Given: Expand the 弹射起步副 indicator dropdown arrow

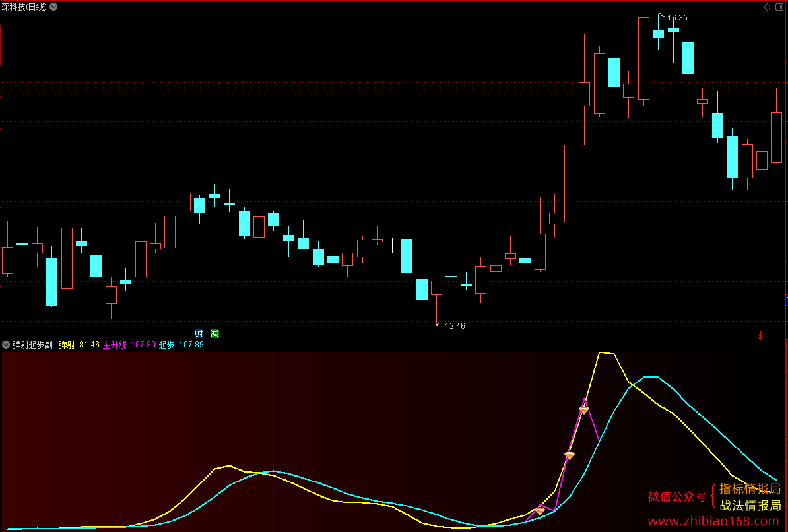Looking at the screenshot, I should point(6,345).
